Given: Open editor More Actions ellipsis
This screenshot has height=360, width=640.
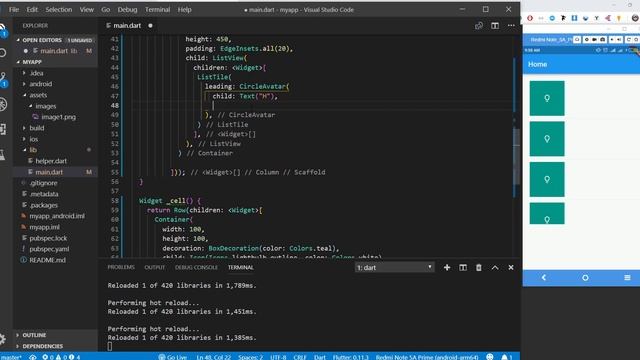Looking at the screenshot, I should tap(511, 26).
